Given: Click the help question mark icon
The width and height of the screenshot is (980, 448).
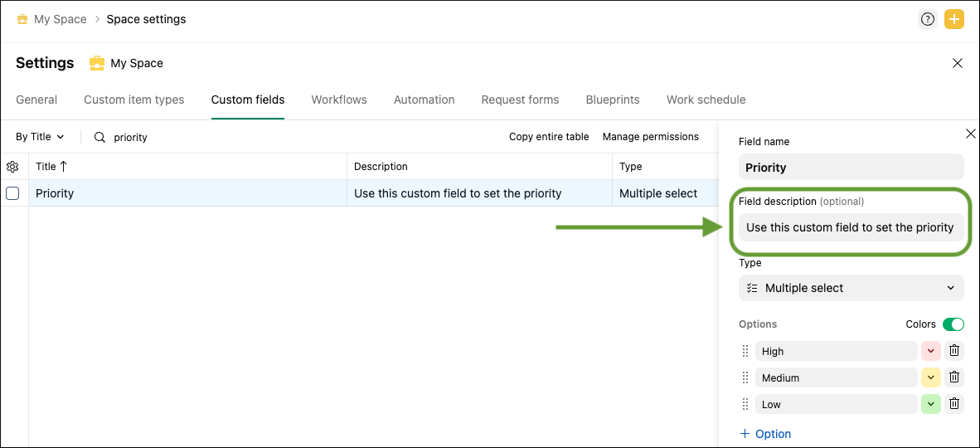Looking at the screenshot, I should coord(928,19).
